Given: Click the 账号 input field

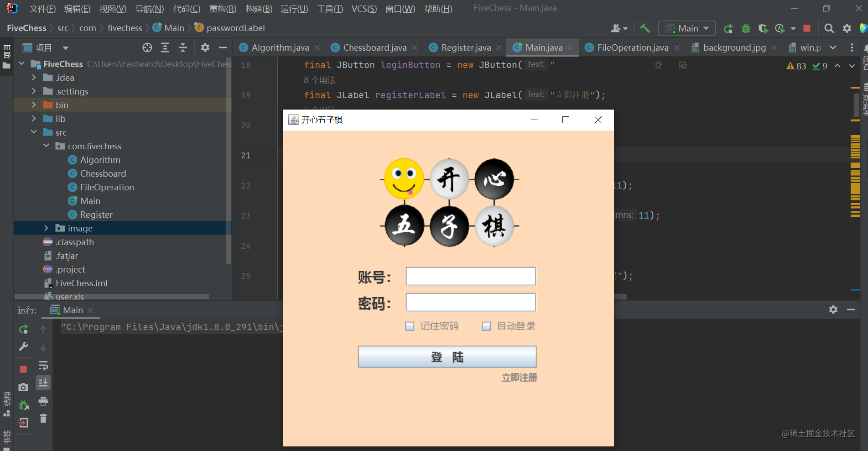Looking at the screenshot, I should 471,277.
